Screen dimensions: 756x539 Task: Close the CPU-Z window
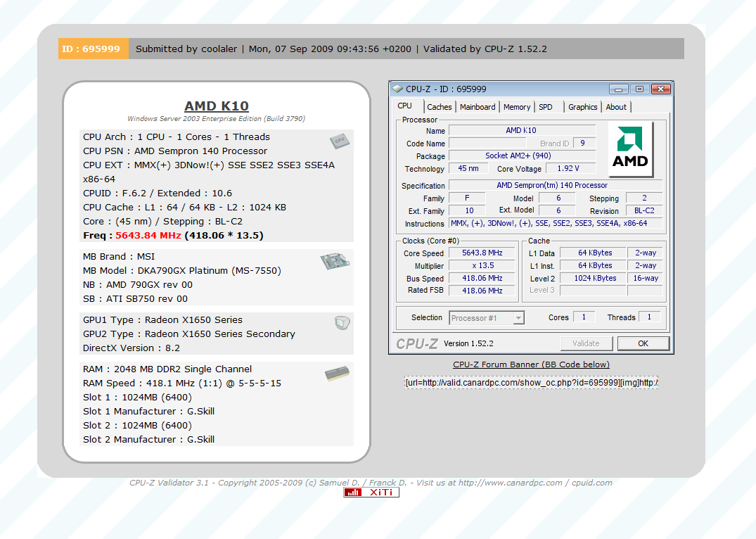[661, 89]
